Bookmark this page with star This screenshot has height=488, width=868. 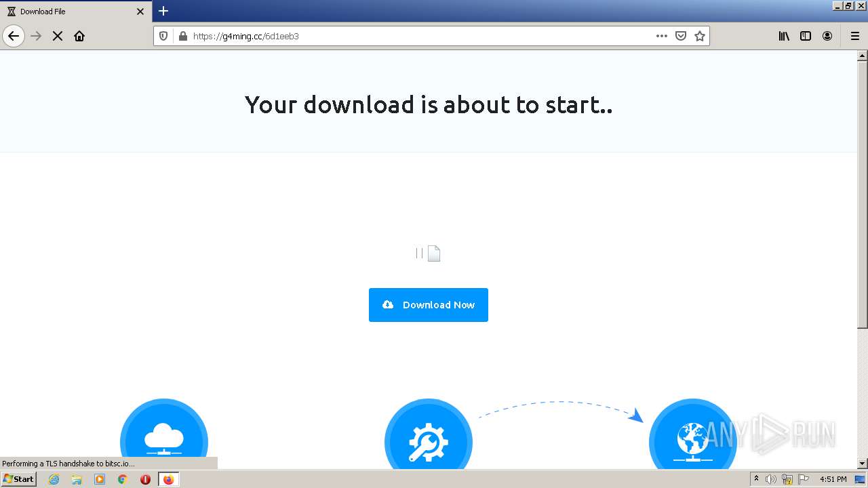coord(700,36)
